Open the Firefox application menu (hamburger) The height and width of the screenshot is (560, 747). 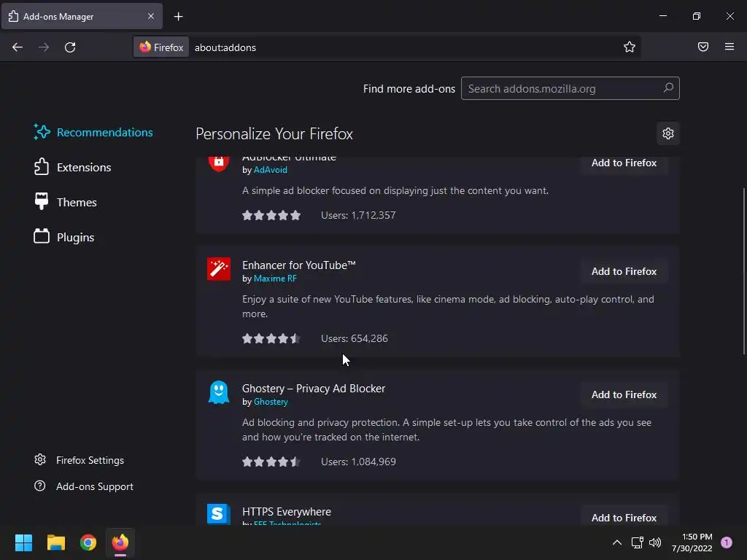coord(729,47)
